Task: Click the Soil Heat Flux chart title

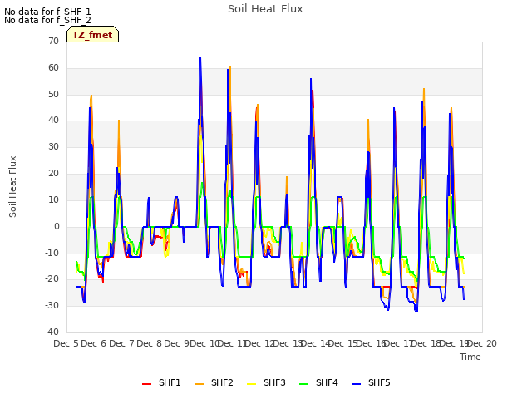Action: pyautogui.click(x=265, y=9)
